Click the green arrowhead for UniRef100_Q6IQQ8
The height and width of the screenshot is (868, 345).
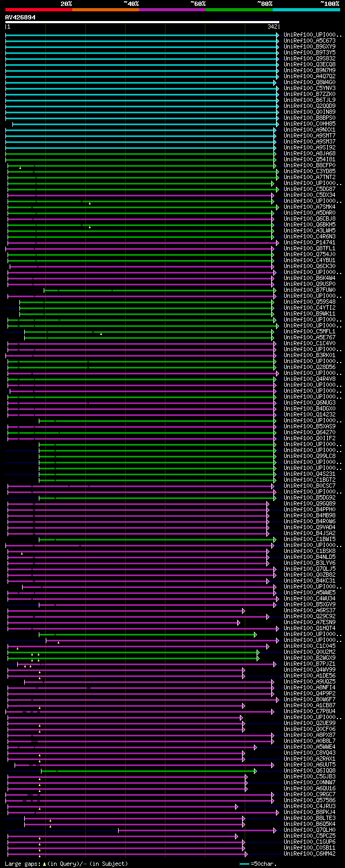click(x=256, y=770)
